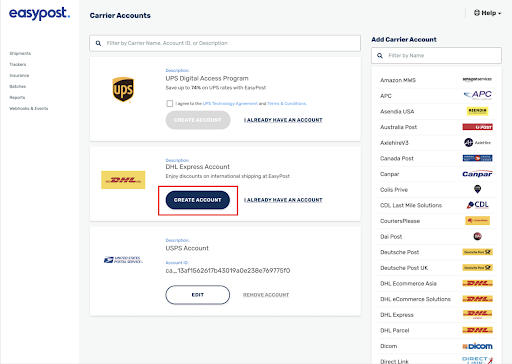The width and height of the screenshot is (512, 364).
Task: Click the search icon in Add Carrier filter
Action: 380,56
